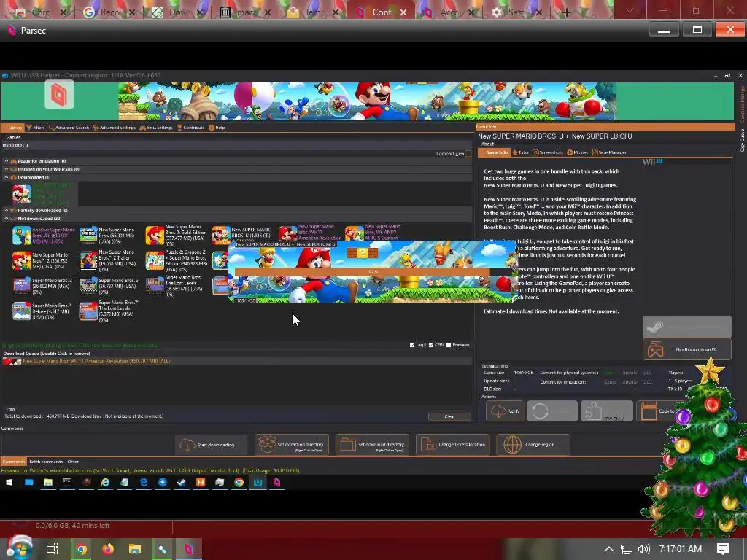Toggle the CFW checkbox
Screen dimensions: 747x560
point(431,345)
